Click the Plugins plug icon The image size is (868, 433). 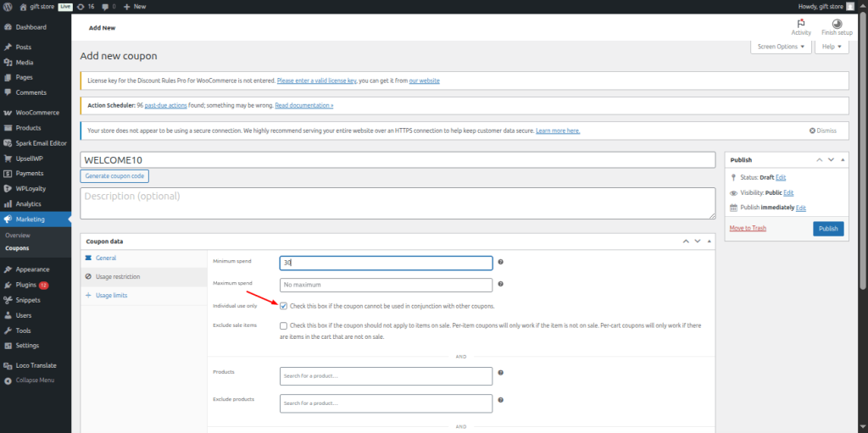coord(8,286)
